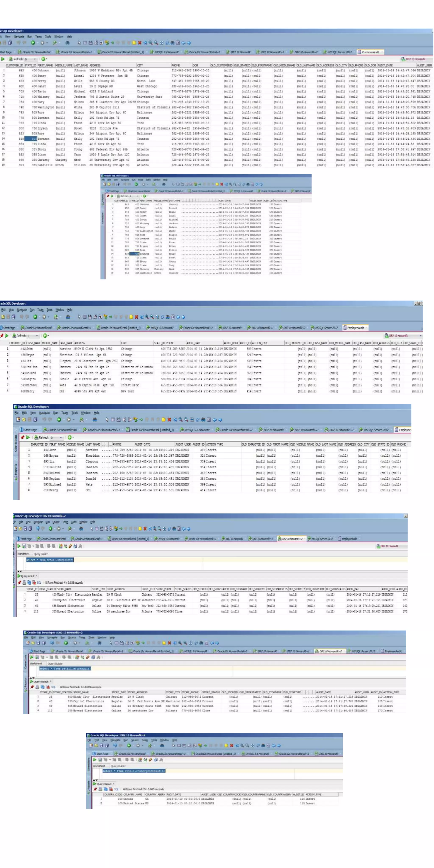
Task: Open Refresh interval combo in CustomerAudit window with ADDRESS column
Action: tap(31, 59)
